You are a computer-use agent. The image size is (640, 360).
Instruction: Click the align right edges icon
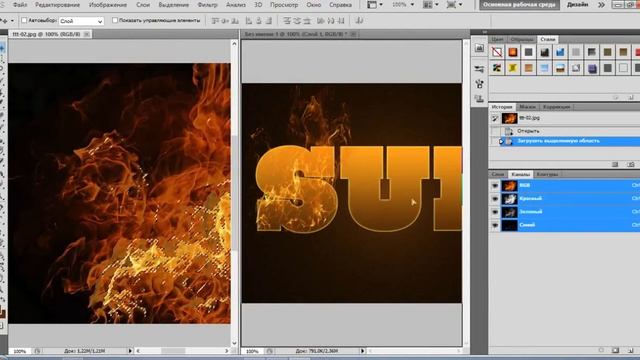point(269,21)
